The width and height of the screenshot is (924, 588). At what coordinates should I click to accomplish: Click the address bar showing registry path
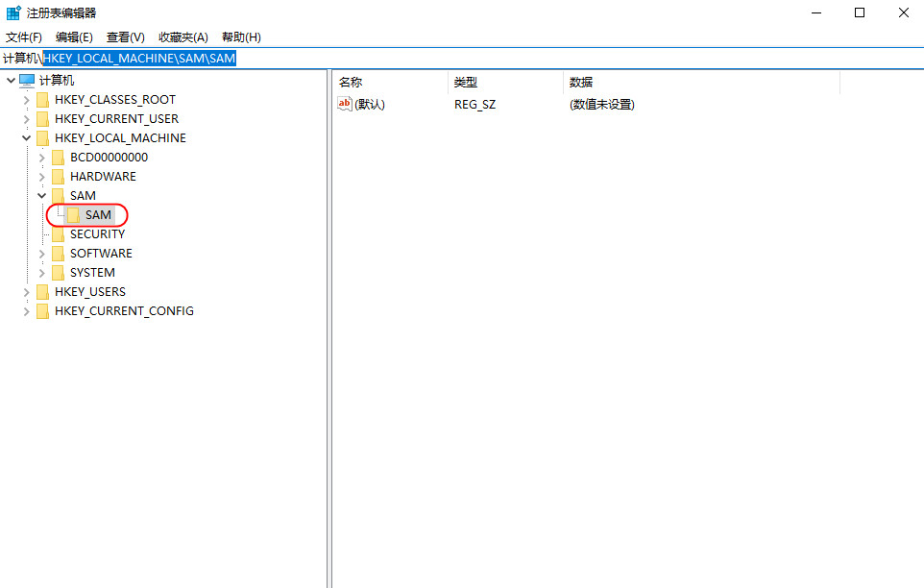[139, 58]
